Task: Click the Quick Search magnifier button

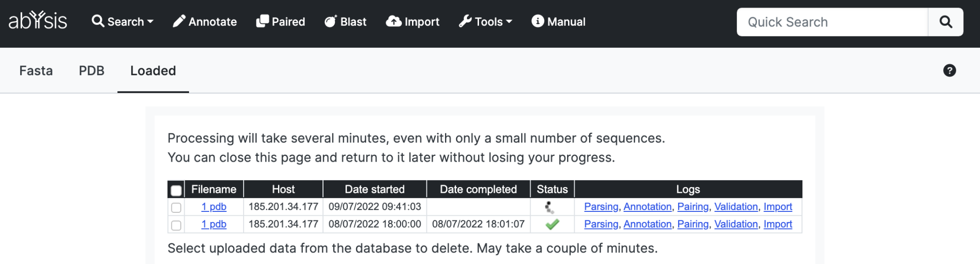Action: [946, 22]
